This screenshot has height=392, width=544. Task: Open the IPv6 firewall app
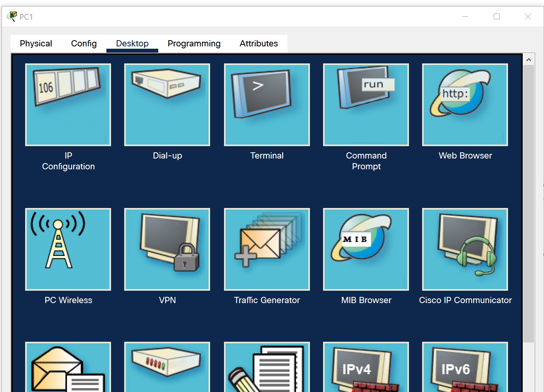[x=465, y=367]
